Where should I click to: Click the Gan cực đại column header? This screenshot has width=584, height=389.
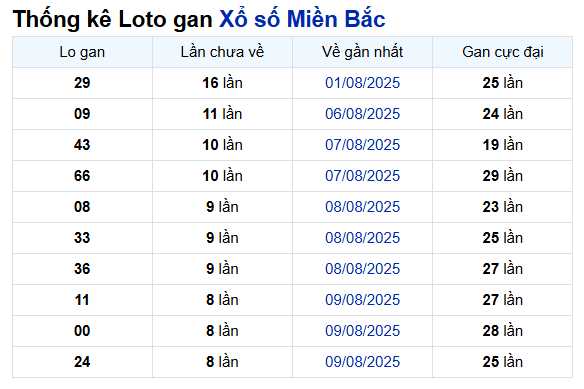pyautogui.click(x=502, y=52)
